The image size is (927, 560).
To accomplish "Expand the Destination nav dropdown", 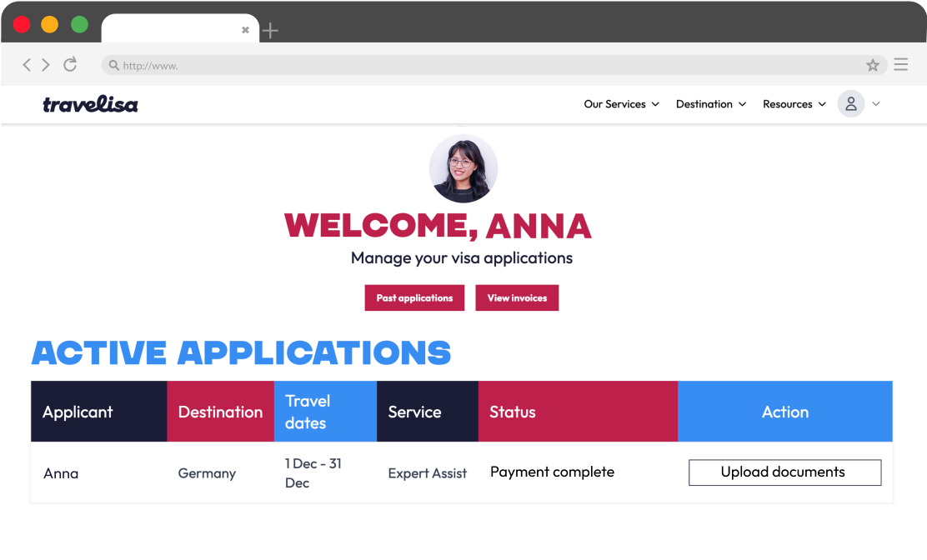I will (710, 104).
